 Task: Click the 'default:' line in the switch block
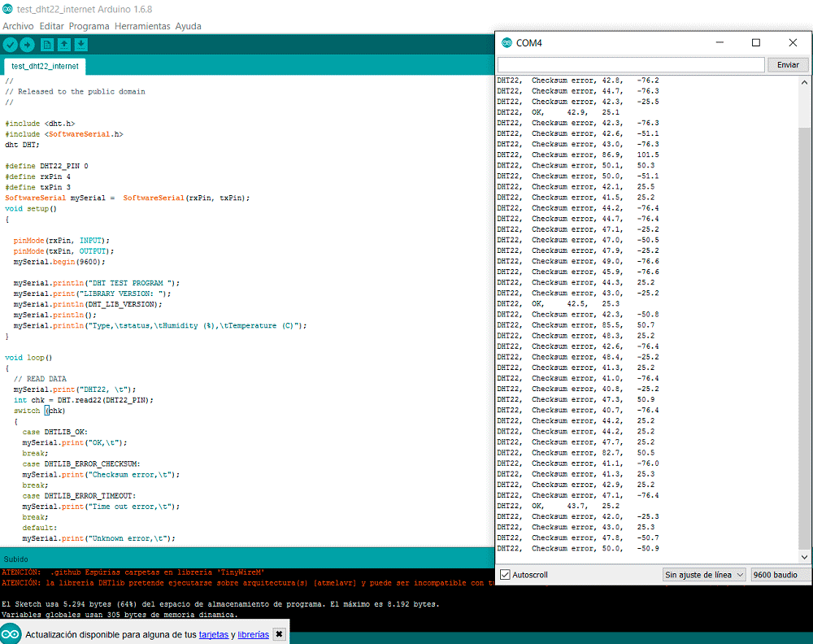[x=39, y=528]
